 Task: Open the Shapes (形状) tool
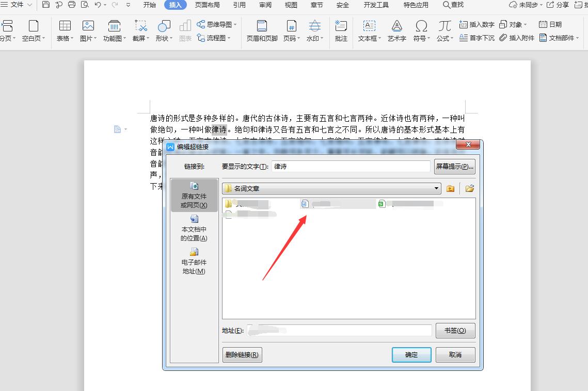pos(164,31)
